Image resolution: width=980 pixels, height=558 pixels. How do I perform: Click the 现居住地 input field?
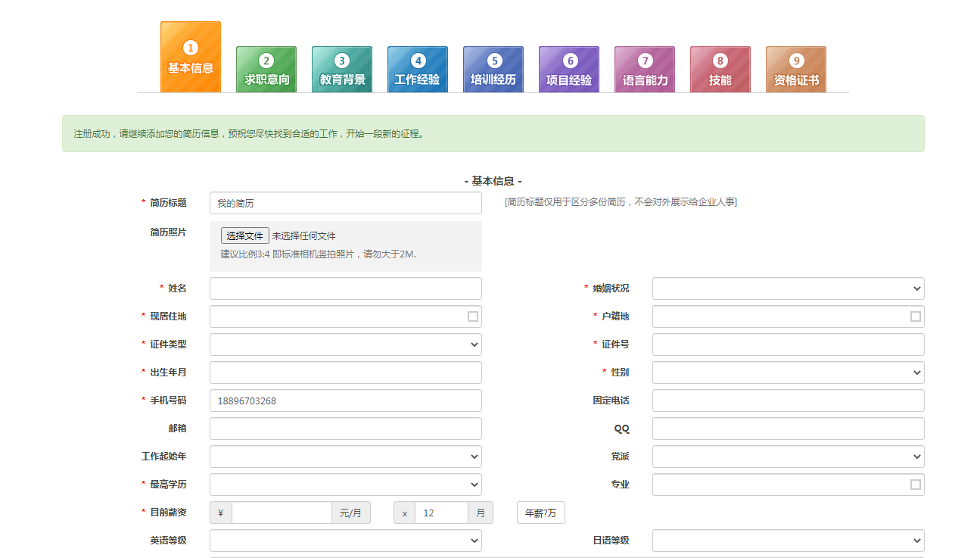[x=346, y=316]
